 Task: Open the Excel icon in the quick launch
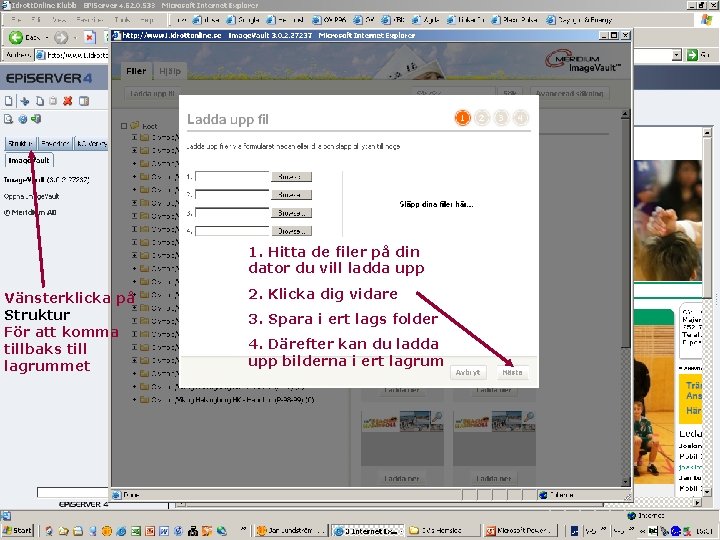[136, 531]
